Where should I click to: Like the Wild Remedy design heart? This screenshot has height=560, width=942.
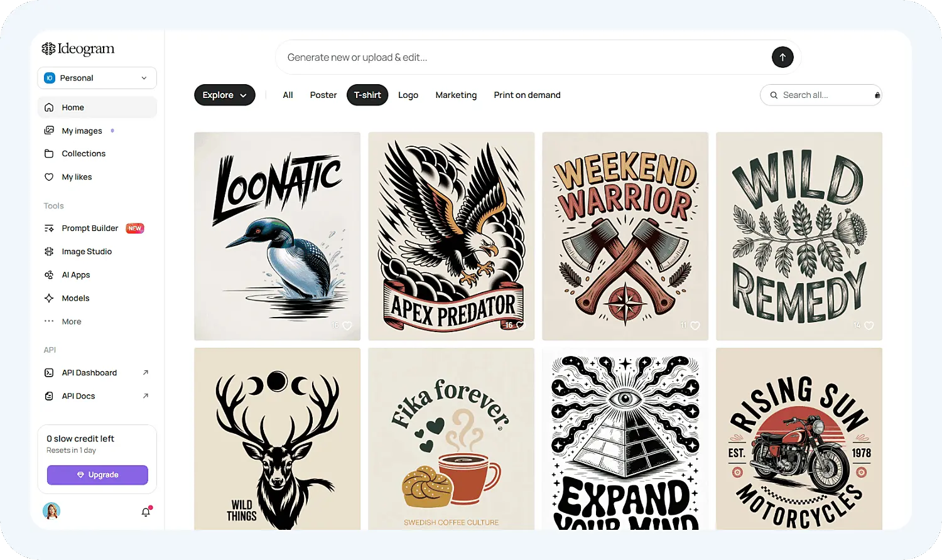pos(869,326)
